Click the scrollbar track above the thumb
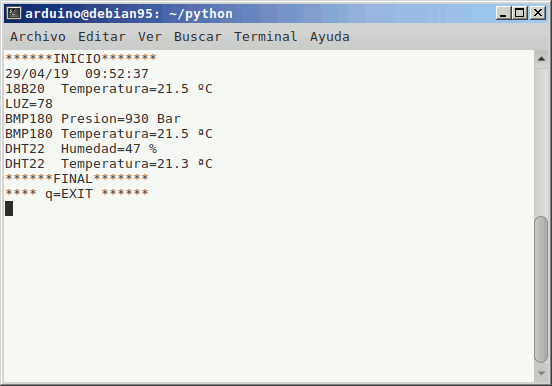 541,141
